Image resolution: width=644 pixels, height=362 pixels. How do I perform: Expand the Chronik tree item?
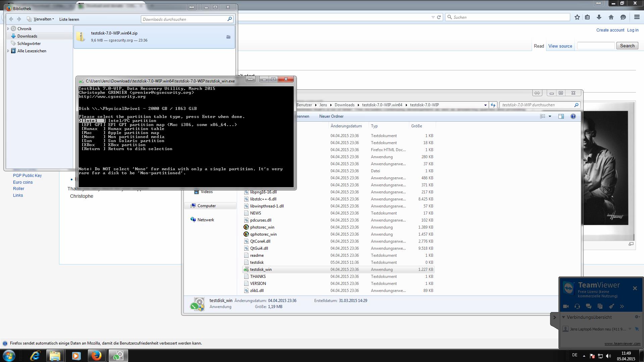tap(8, 29)
